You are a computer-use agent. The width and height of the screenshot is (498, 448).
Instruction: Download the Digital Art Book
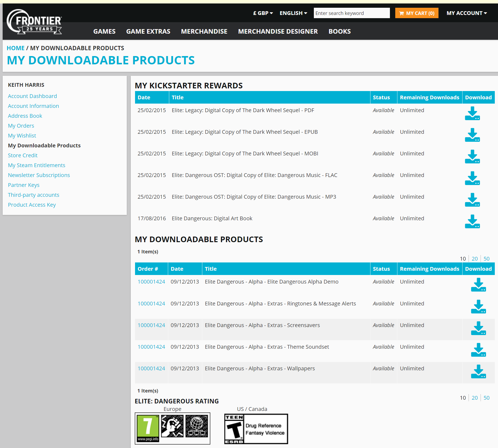[472, 221]
